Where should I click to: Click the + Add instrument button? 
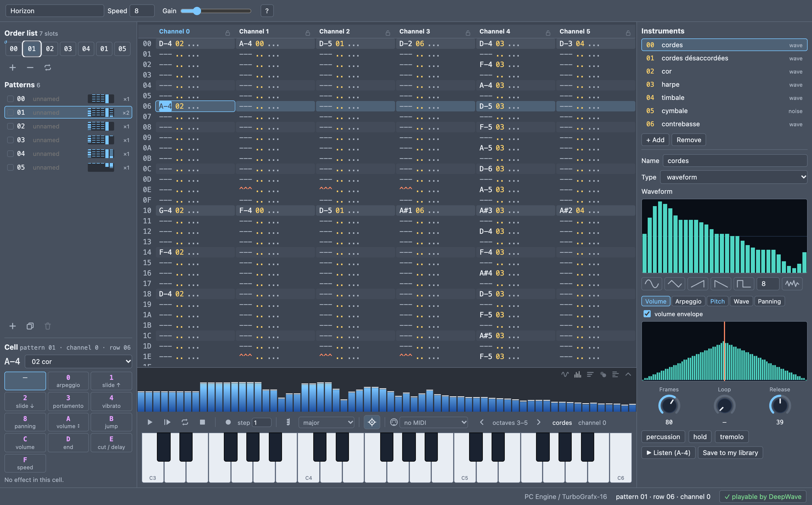(655, 140)
